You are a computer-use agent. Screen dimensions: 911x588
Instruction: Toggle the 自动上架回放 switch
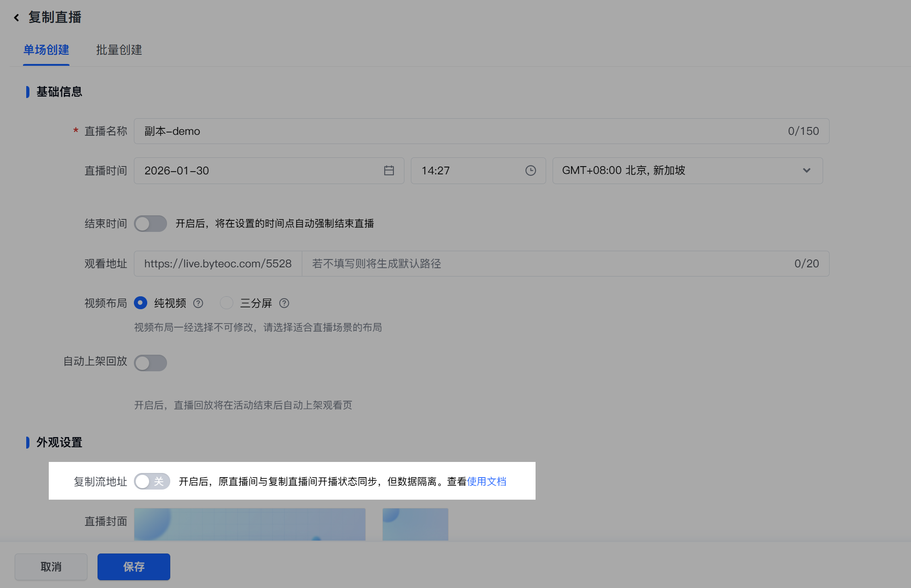pos(150,363)
